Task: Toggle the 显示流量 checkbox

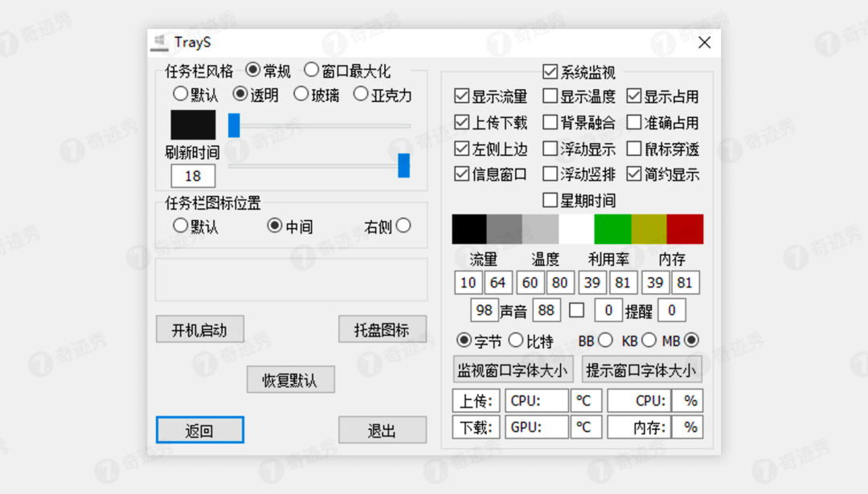Action: coord(461,96)
